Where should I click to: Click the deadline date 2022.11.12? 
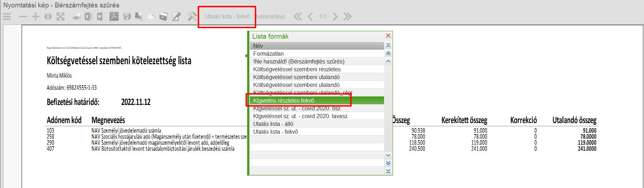[x=136, y=102]
